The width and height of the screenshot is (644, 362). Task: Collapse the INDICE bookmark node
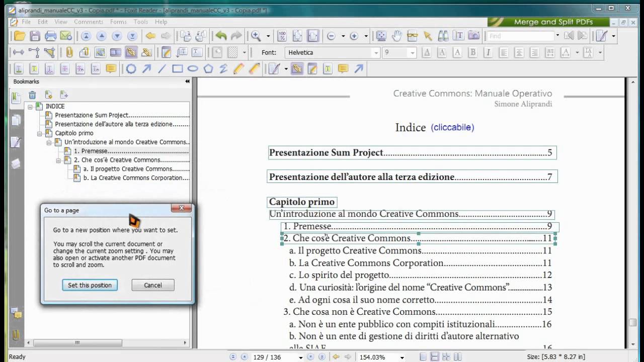[30, 107]
